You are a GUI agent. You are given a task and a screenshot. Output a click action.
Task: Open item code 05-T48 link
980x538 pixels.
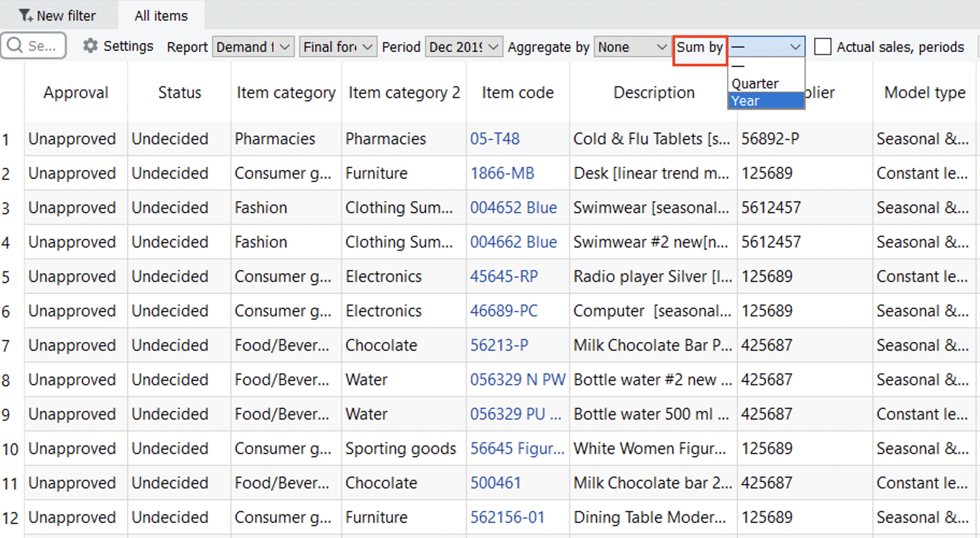tap(495, 139)
